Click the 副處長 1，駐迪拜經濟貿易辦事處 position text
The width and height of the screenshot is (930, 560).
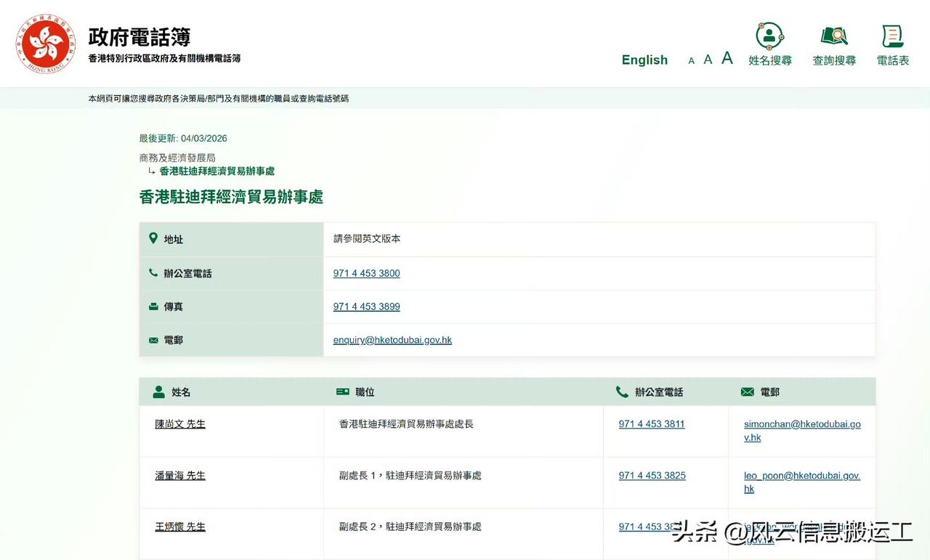click(x=411, y=475)
